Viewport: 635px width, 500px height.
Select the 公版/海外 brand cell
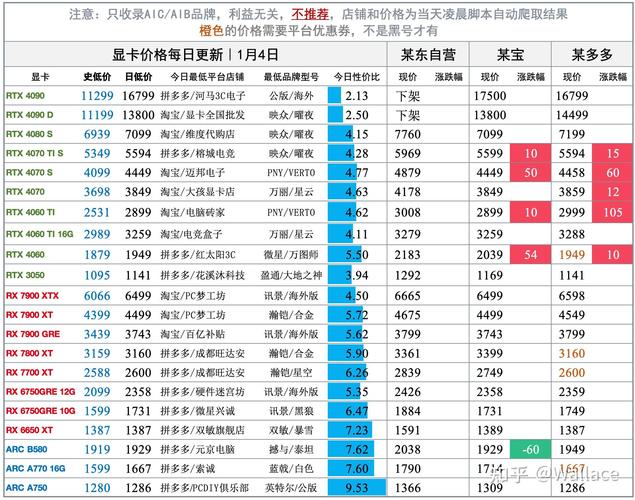coord(291,96)
